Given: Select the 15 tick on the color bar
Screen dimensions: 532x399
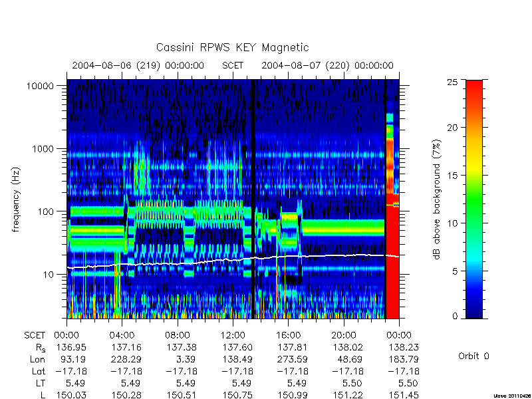Looking at the screenshot, I should coord(452,176).
